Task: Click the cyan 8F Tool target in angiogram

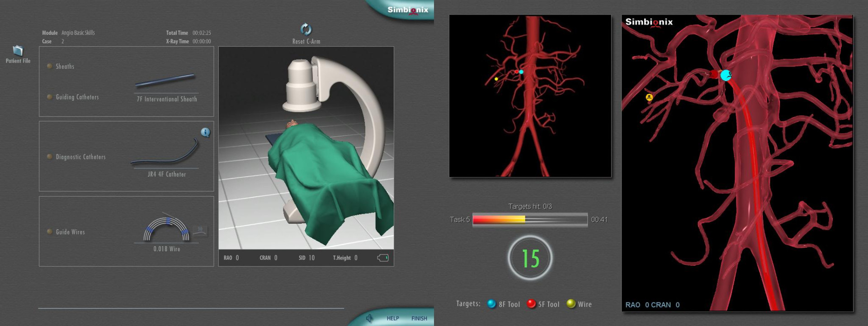Action: (726, 76)
